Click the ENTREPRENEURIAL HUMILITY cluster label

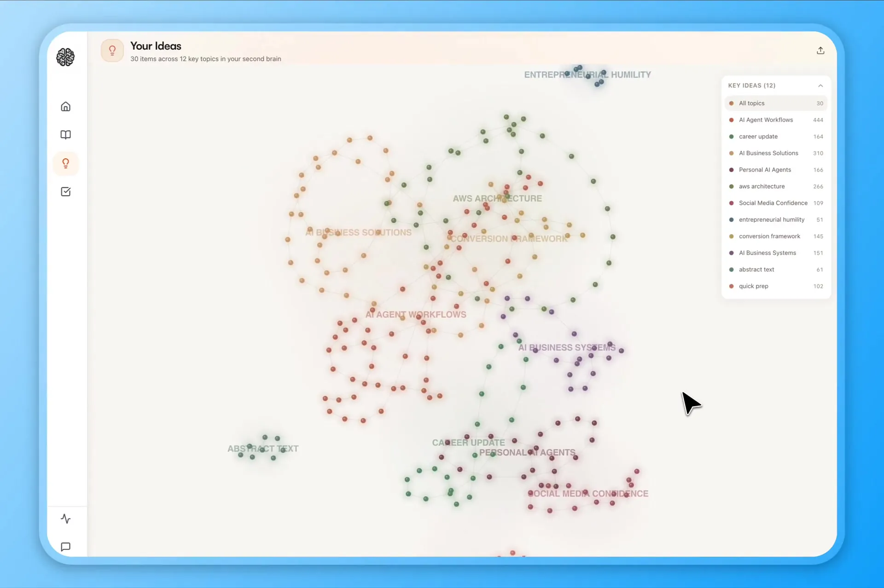[x=587, y=75]
